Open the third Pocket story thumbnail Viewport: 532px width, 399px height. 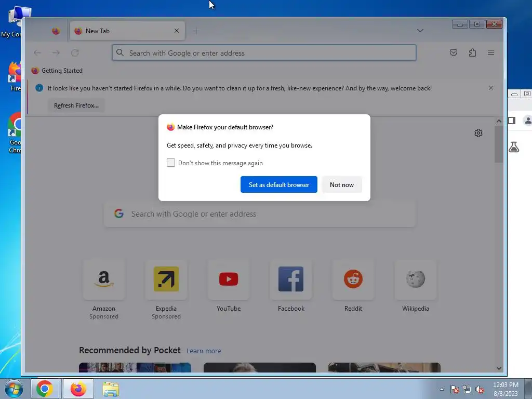coord(384,367)
